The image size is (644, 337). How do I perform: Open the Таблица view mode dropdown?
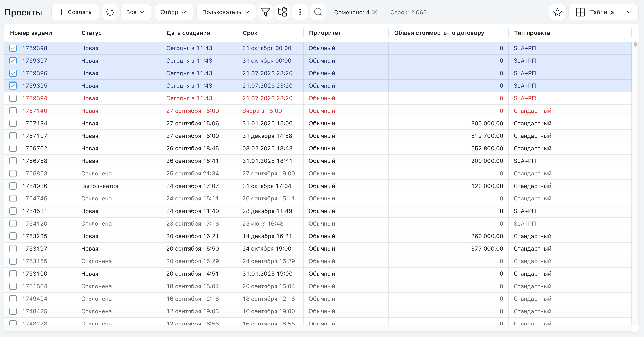pos(603,12)
